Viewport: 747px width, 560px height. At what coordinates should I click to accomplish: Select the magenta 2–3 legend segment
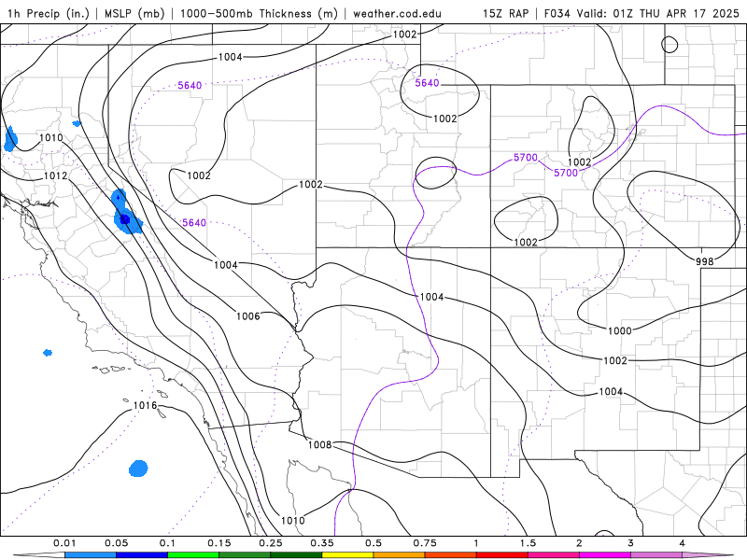coord(605,555)
